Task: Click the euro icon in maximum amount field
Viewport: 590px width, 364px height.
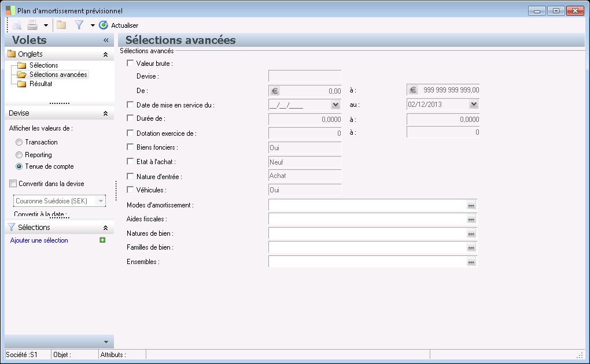Action: (x=413, y=90)
